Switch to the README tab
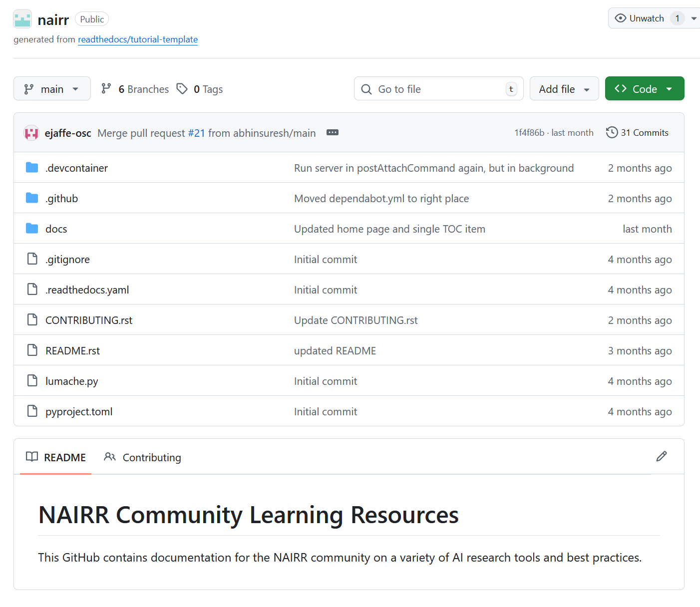 tap(55, 457)
